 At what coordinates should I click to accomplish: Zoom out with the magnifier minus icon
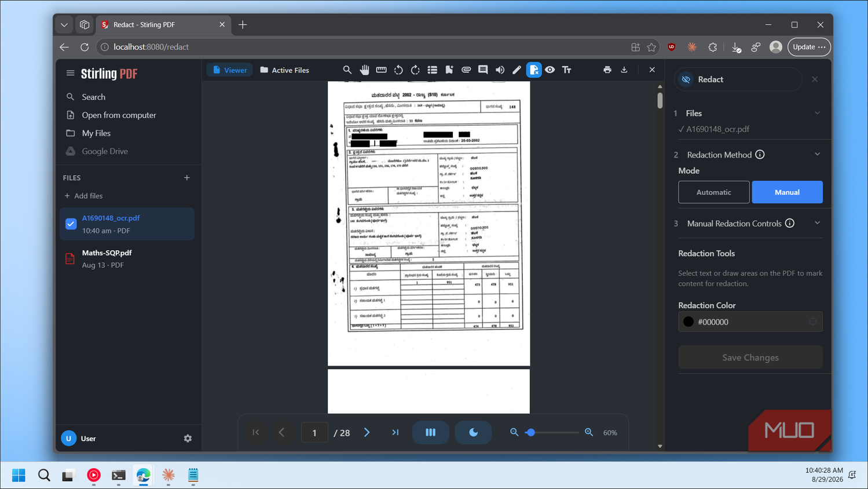(514, 432)
